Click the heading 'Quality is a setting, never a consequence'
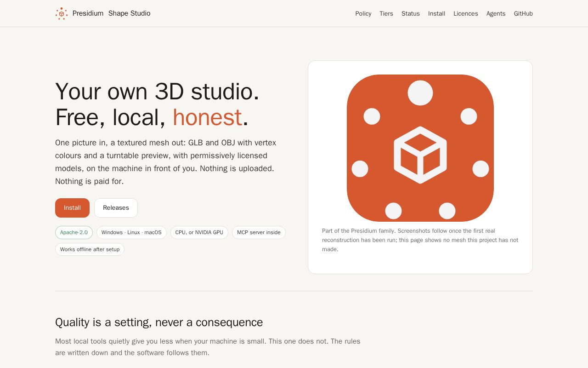 click(x=159, y=322)
